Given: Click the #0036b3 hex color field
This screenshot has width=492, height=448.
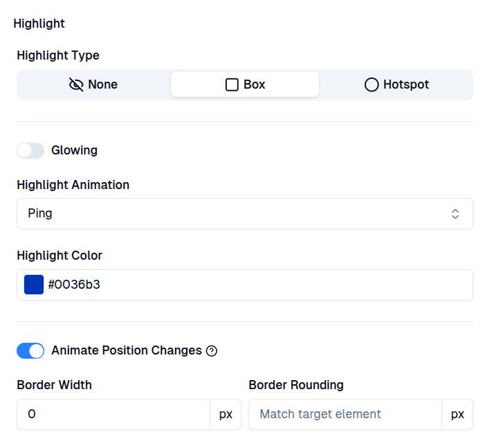Looking at the screenshot, I should coord(256,285).
